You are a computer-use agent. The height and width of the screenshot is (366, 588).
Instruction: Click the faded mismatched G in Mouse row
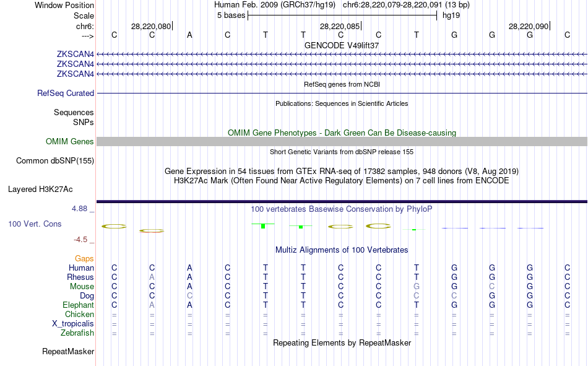pos(417,286)
